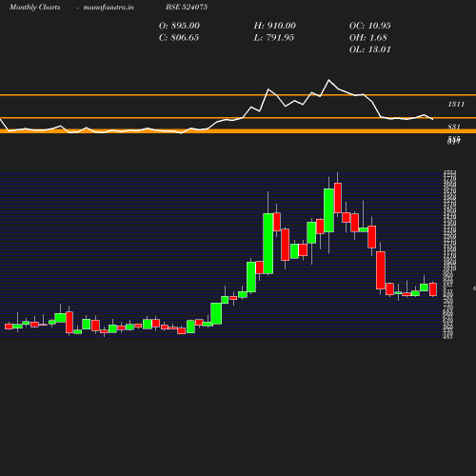Click the peak of the white line chart

pyautogui.click(x=328, y=80)
